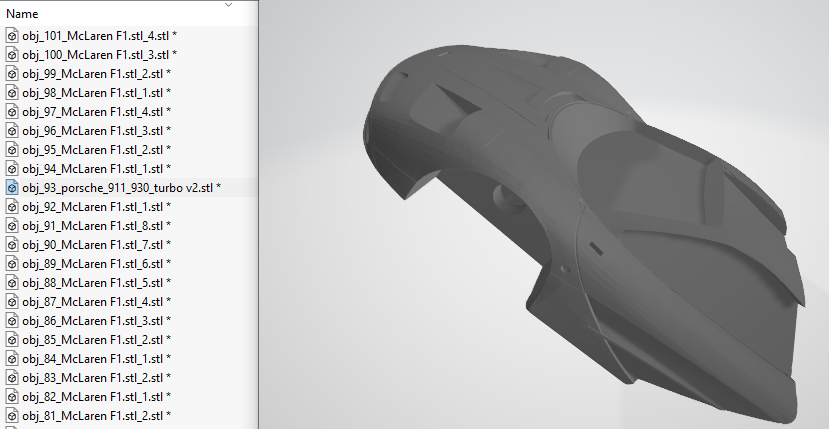
Task: Click file icon of obj_98_McLaren F1.stl_1.stl
Action: pos(12,93)
